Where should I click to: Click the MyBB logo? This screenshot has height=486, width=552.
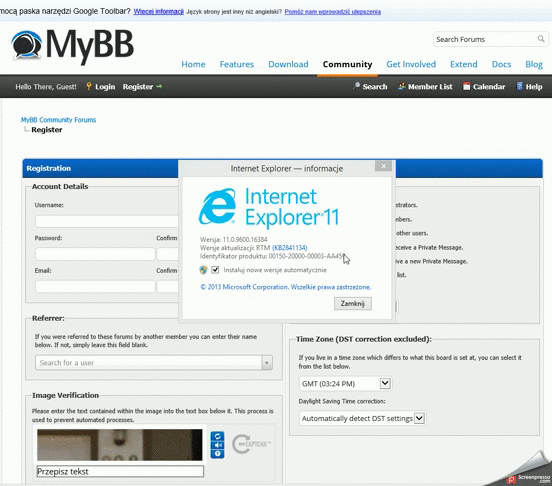click(72, 46)
